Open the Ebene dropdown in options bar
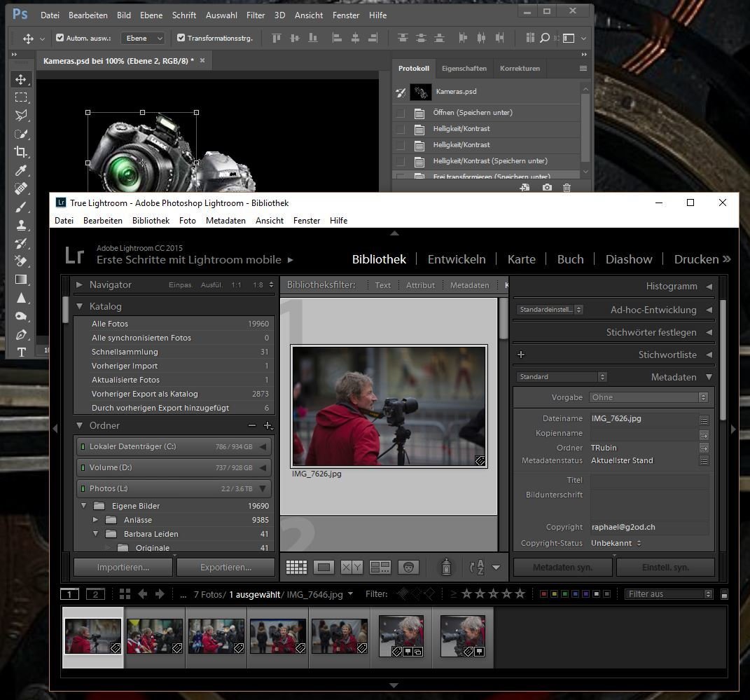The height and width of the screenshot is (700, 750). pyautogui.click(x=143, y=38)
